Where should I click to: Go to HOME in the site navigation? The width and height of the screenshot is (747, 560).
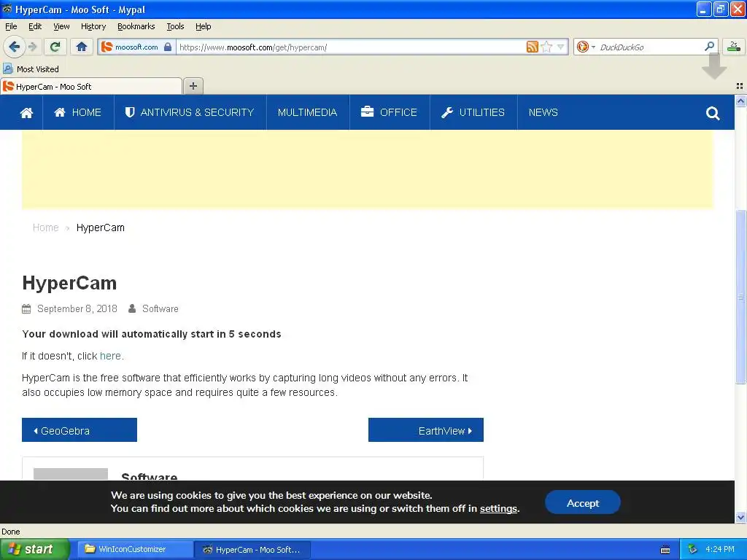click(x=77, y=112)
